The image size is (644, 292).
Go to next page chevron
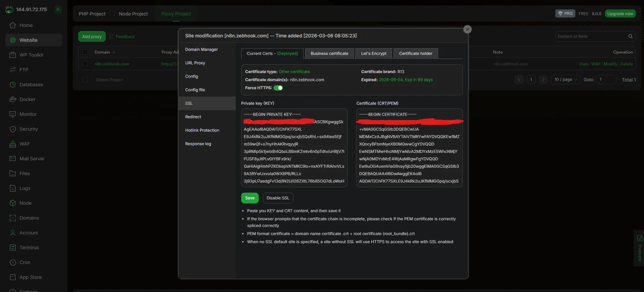[543, 79]
